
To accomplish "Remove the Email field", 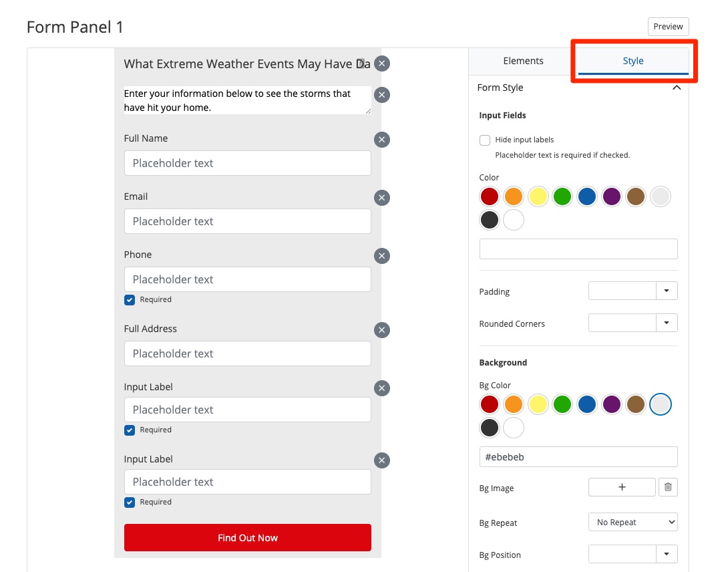I will (381, 198).
